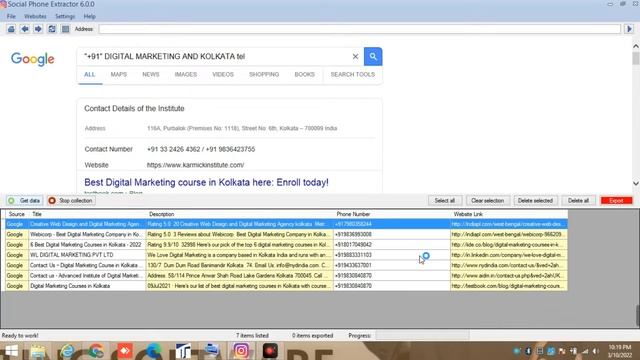The image size is (640, 360).
Task: Click the Clear selection button
Action: pos(488,200)
